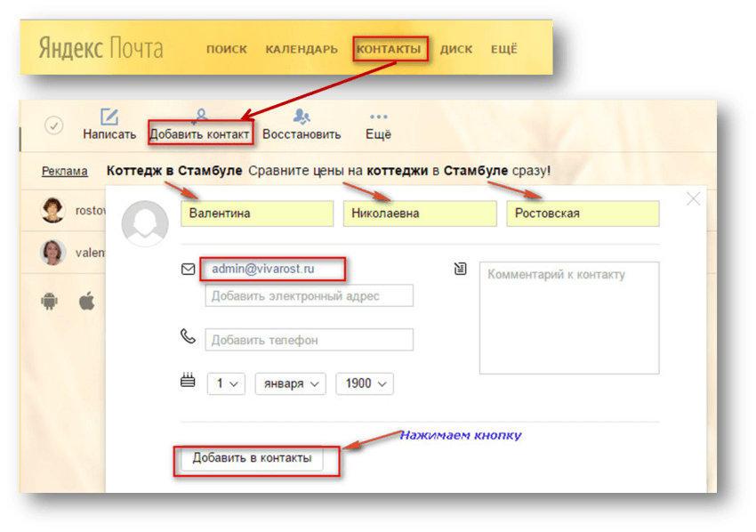
Task: Close the add contact dialog
Action: [694, 198]
